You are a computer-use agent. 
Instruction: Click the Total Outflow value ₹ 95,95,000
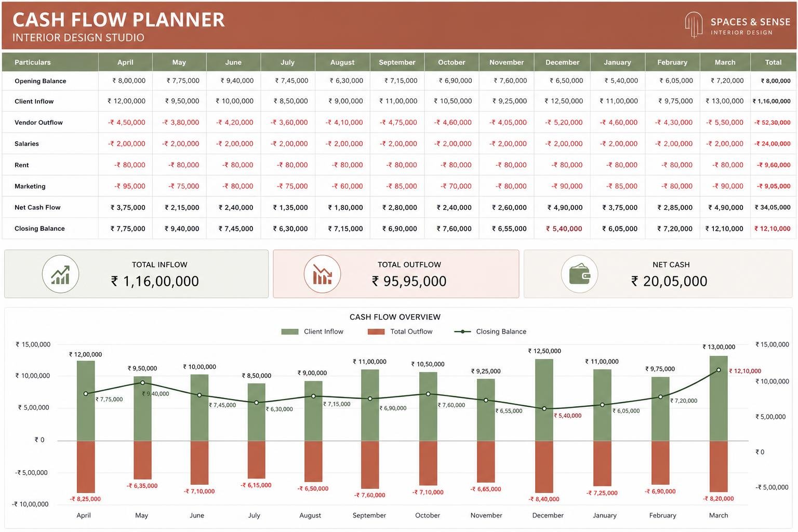click(409, 281)
